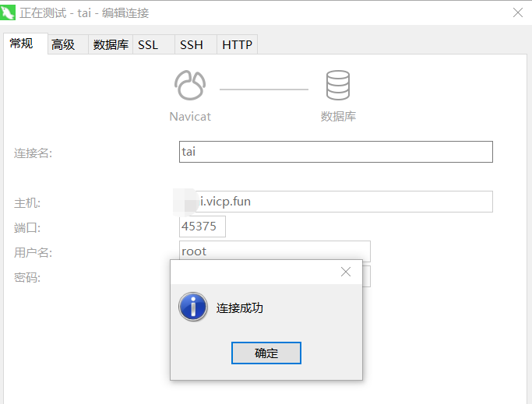Image resolution: width=532 pixels, height=404 pixels.
Task: Confirm with the 确定 button
Action: [x=266, y=353]
